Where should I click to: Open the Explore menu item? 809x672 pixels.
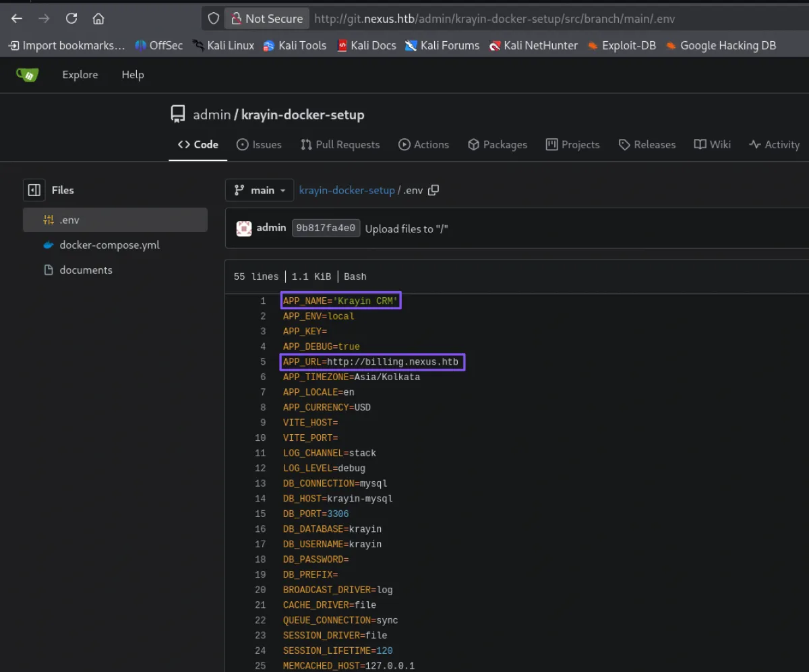[x=80, y=75]
